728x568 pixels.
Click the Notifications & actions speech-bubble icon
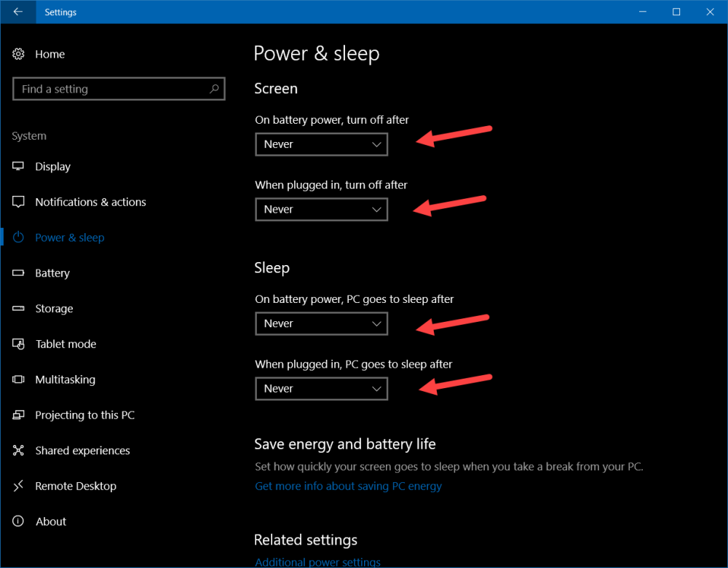point(18,202)
